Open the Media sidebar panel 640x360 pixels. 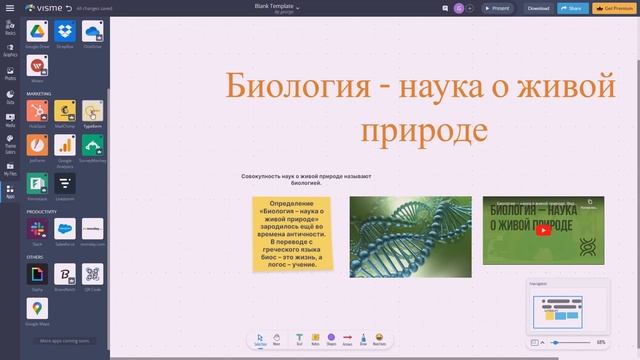(x=10, y=121)
